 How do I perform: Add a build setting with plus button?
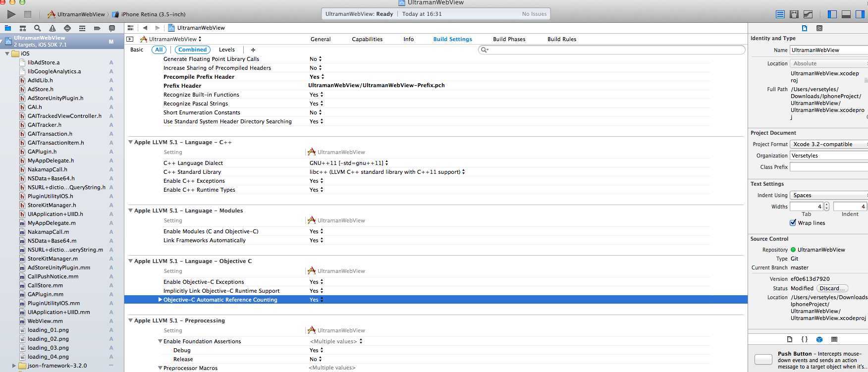(x=253, y=50)
